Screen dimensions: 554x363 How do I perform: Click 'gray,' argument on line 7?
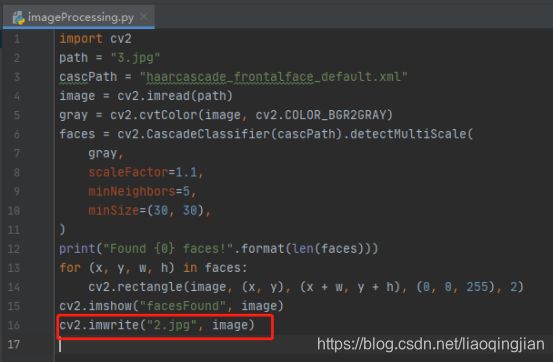[106, 153]
